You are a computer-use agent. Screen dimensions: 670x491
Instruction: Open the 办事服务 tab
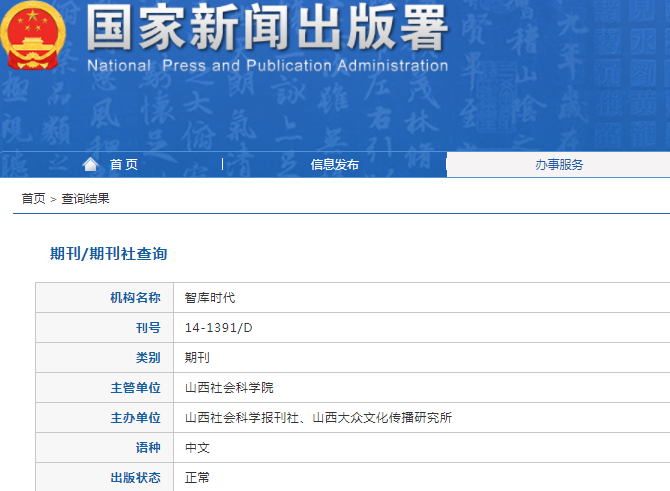pyautogui.click(x=558, y=165)
